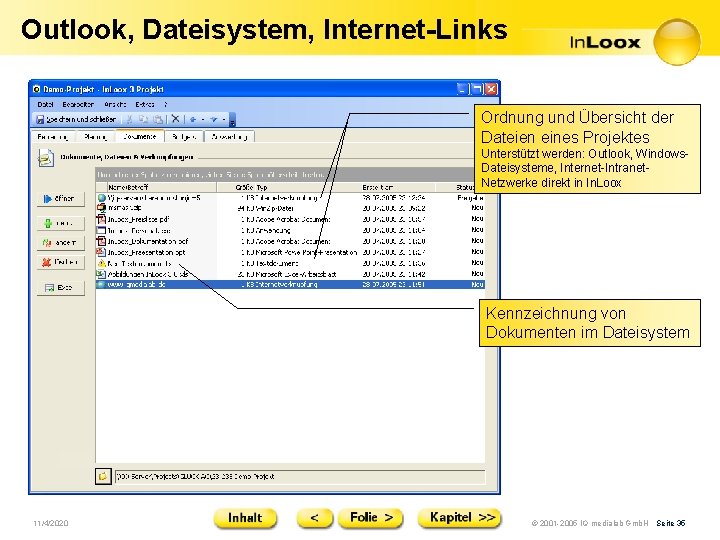The width and height of the screenshot is (720, 540).
Task: Click the link icon of www.iqmedialab.de row
Action: coord(101,285)
